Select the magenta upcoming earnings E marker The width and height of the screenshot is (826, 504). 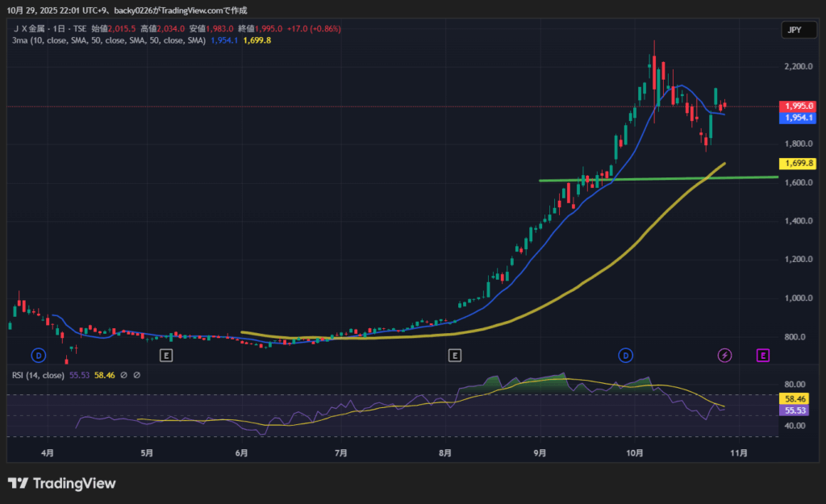[763, 355]
